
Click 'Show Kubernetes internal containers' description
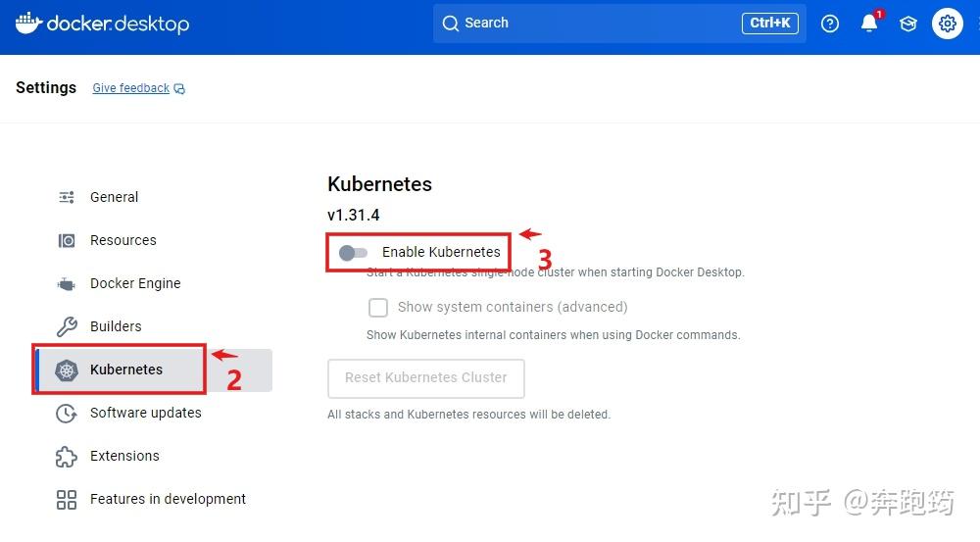553,335
